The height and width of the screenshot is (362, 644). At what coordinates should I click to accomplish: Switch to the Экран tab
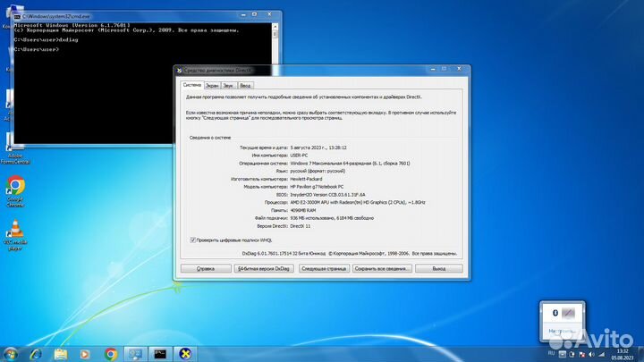(x=212, y=86)
